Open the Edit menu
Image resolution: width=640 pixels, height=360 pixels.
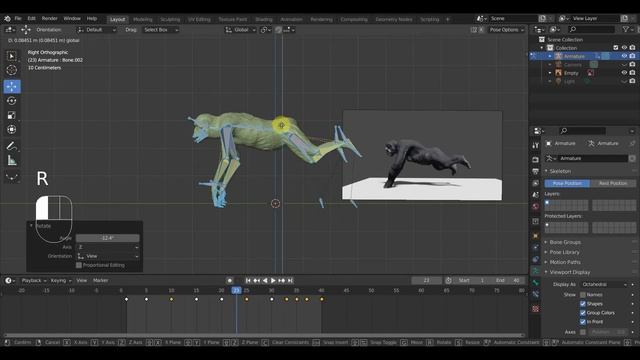31,19
